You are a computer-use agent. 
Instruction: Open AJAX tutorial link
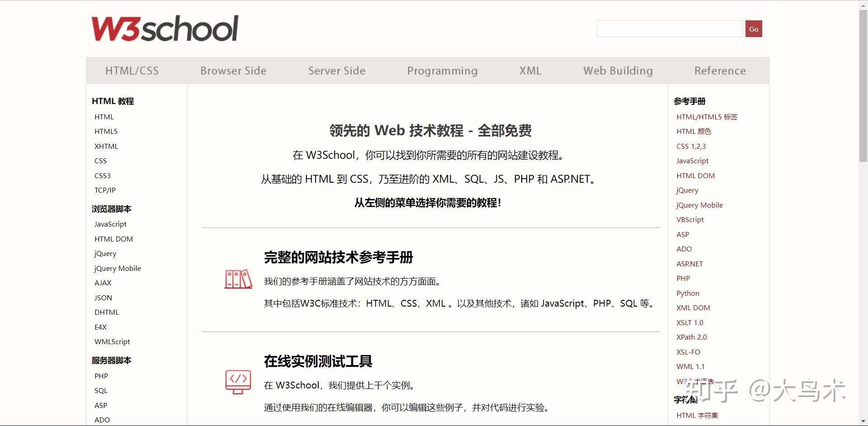103,283
